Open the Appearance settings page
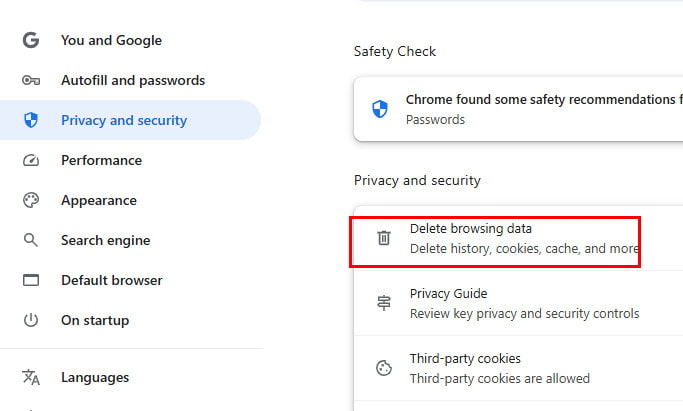The width and height of the screenshot is (683, 411). tap(98, 200)
